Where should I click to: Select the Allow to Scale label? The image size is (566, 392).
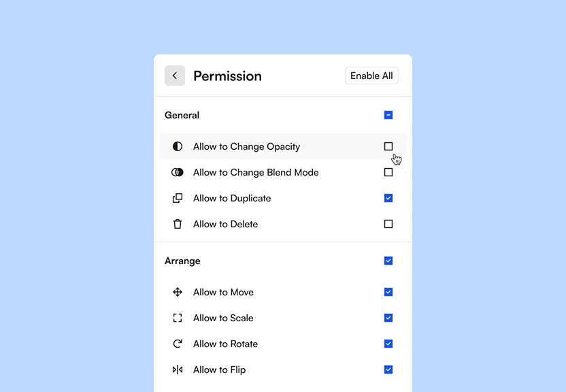click(x=223, y=318)
